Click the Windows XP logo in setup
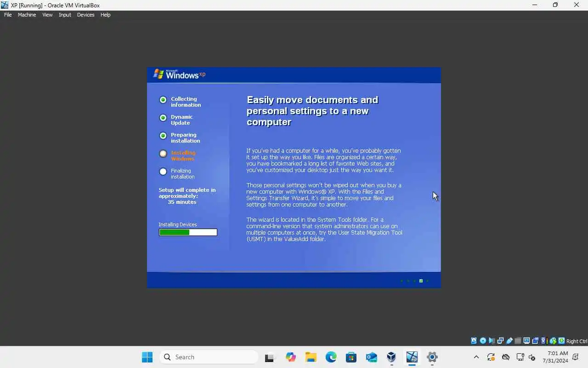 [x=179, y=74]
